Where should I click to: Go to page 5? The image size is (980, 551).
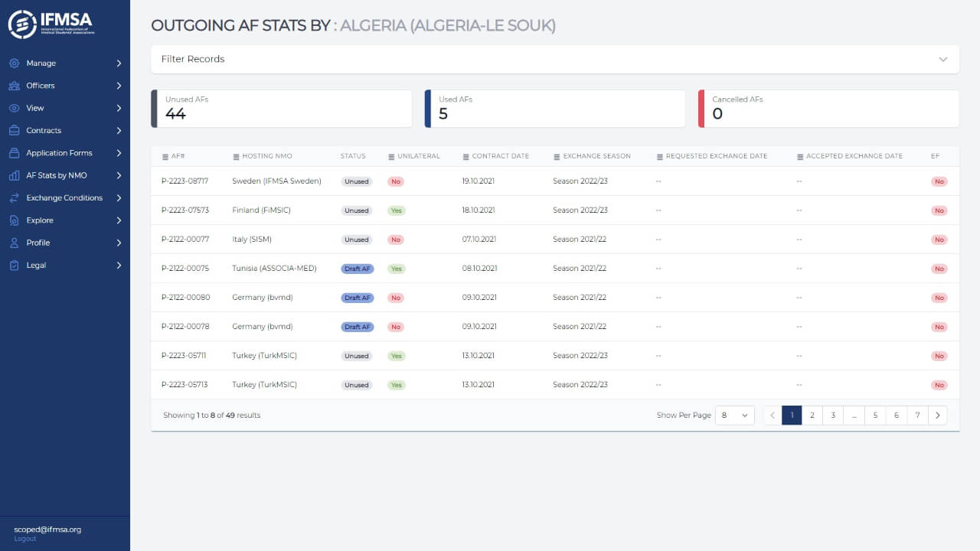(875, 416)
